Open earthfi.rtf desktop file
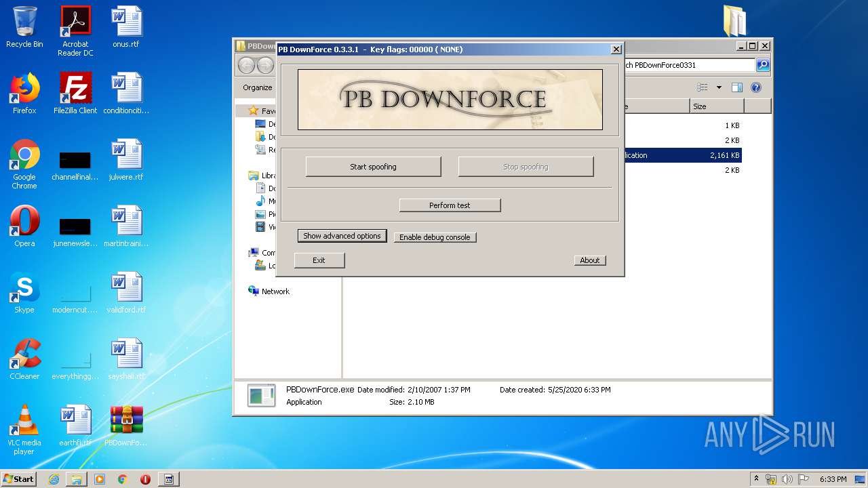 (x=75, y=426)
